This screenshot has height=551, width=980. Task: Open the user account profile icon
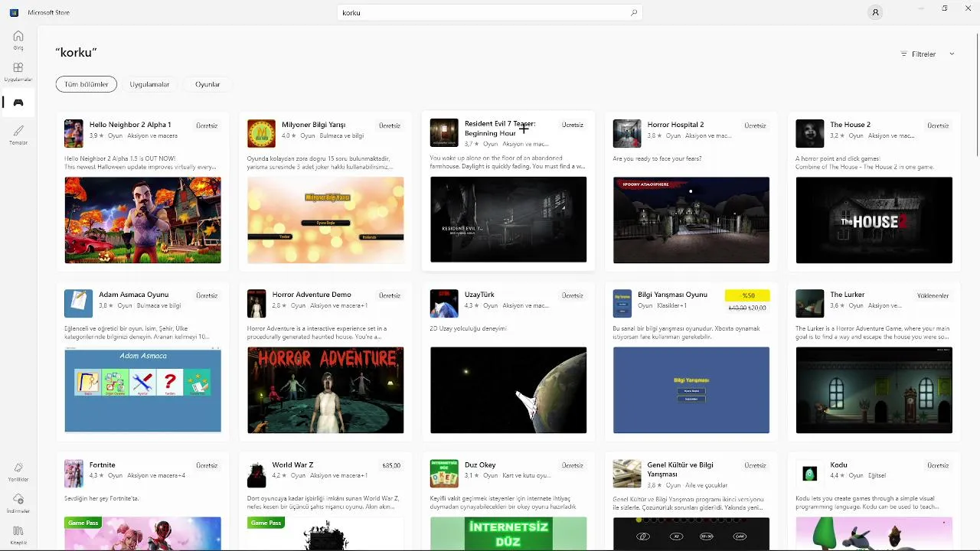click(x=875, y=12)
